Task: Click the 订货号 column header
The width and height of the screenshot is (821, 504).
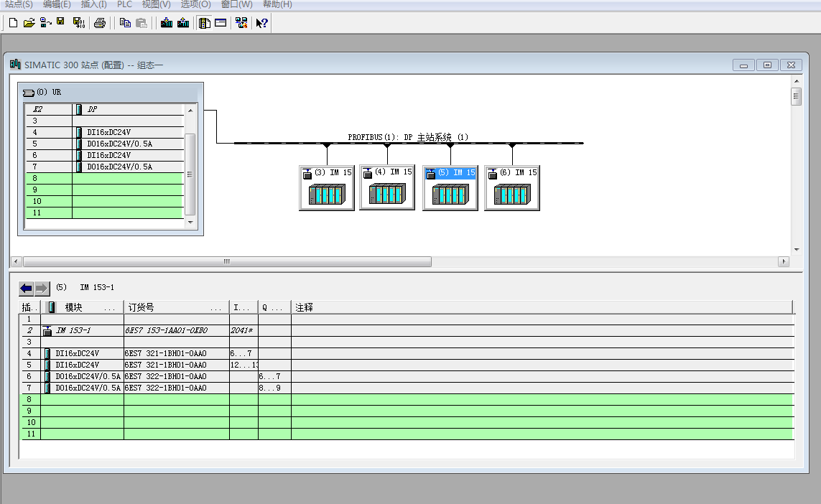Action: pos(177,307)
